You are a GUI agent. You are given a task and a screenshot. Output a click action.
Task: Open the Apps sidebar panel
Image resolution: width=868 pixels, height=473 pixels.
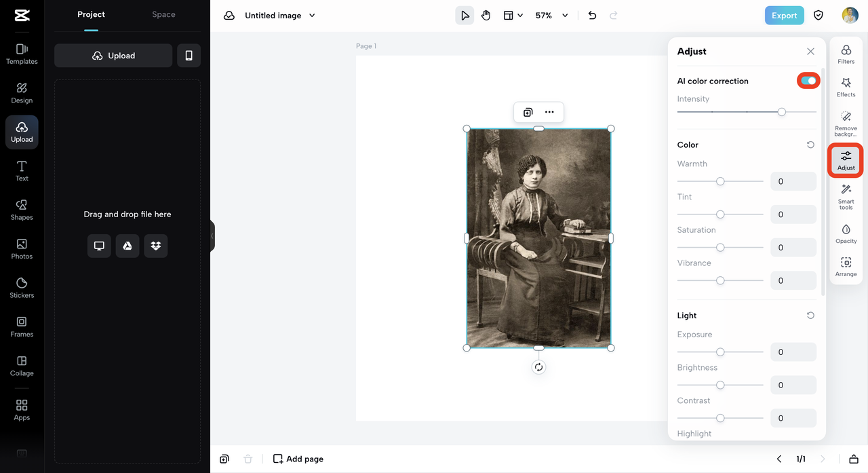pos(22,410)
